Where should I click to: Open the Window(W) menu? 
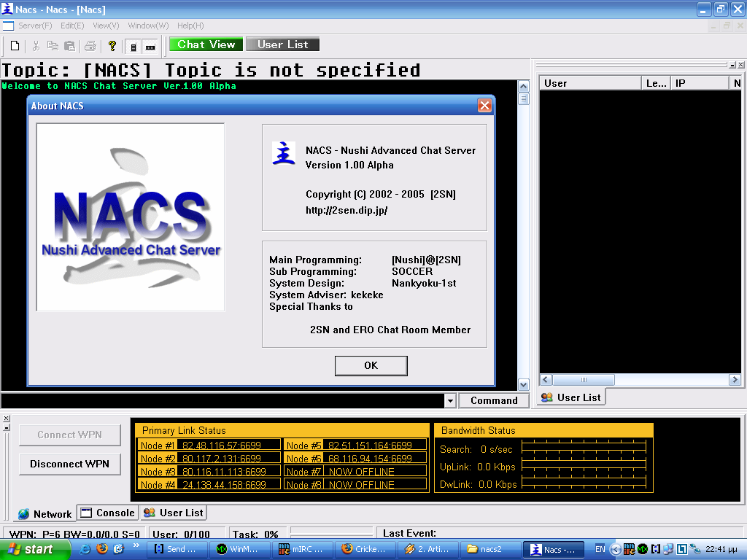click(x=148, y=26)
